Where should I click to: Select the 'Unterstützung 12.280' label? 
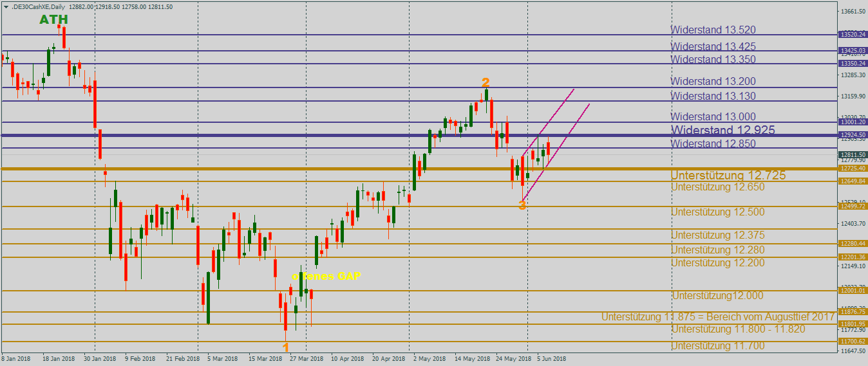click(x=717, y=250)
